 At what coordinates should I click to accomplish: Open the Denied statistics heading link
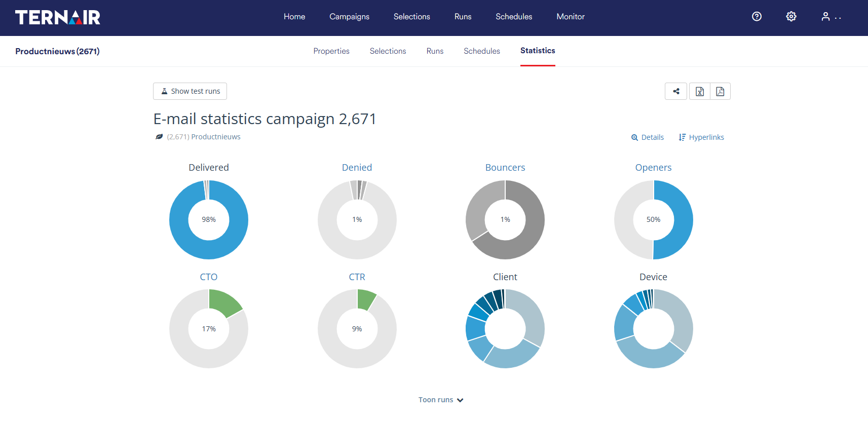pyautogui.click(x=357, y=168)
